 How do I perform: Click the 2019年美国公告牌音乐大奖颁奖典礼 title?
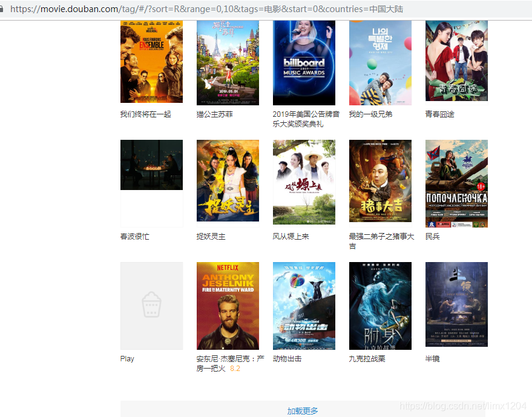[x=306, y=119]
